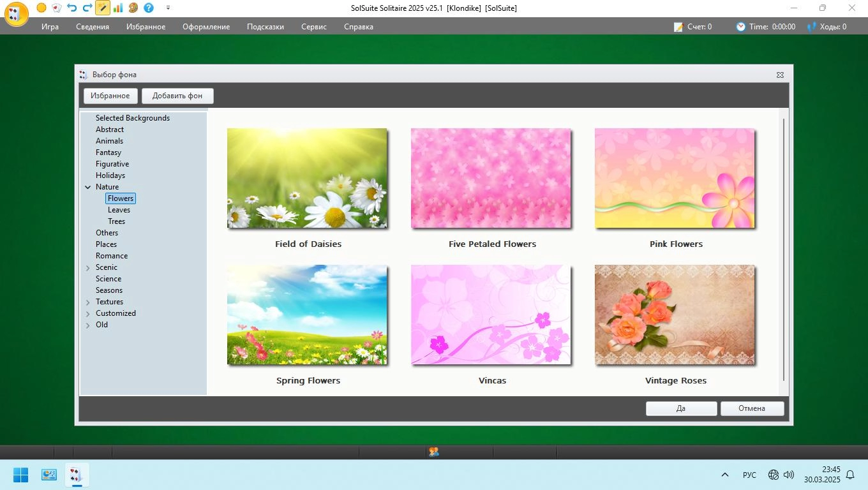Open the Оформление menu
868x490 pixels.
coord(206,27)
